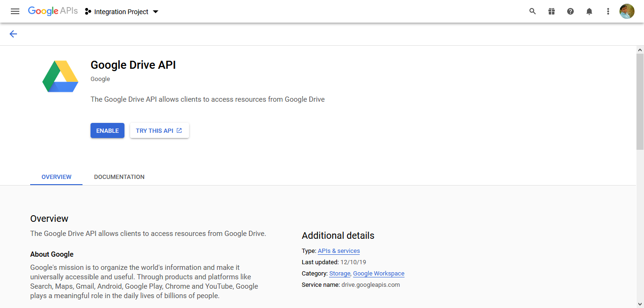
Task: Open the hamburger navigation menu
Action: pyautogui.click(x=15, y=11)
